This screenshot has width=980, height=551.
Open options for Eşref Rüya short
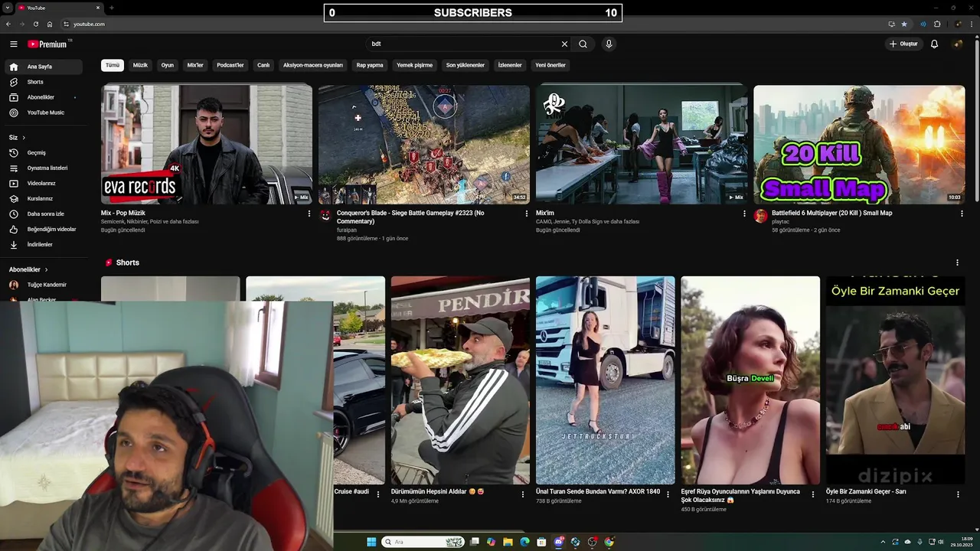[813, 494]
